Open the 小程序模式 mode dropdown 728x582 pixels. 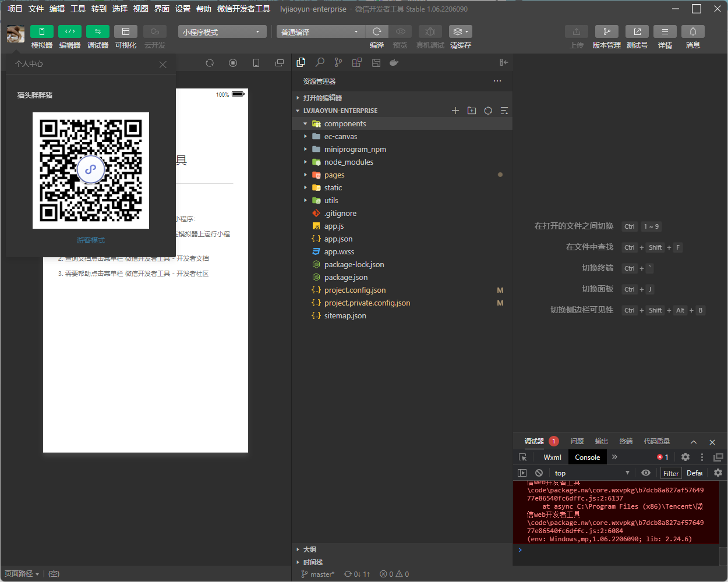[222, 31]
